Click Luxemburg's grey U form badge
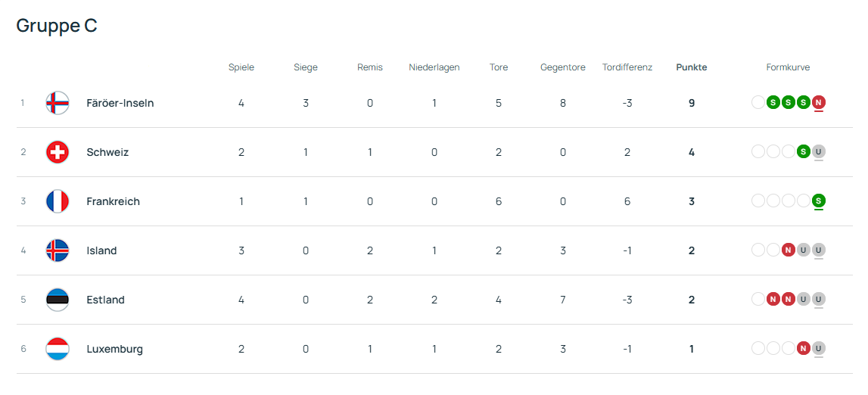The height and width of the screenshot is (395, 868). (x=818, y=348)
